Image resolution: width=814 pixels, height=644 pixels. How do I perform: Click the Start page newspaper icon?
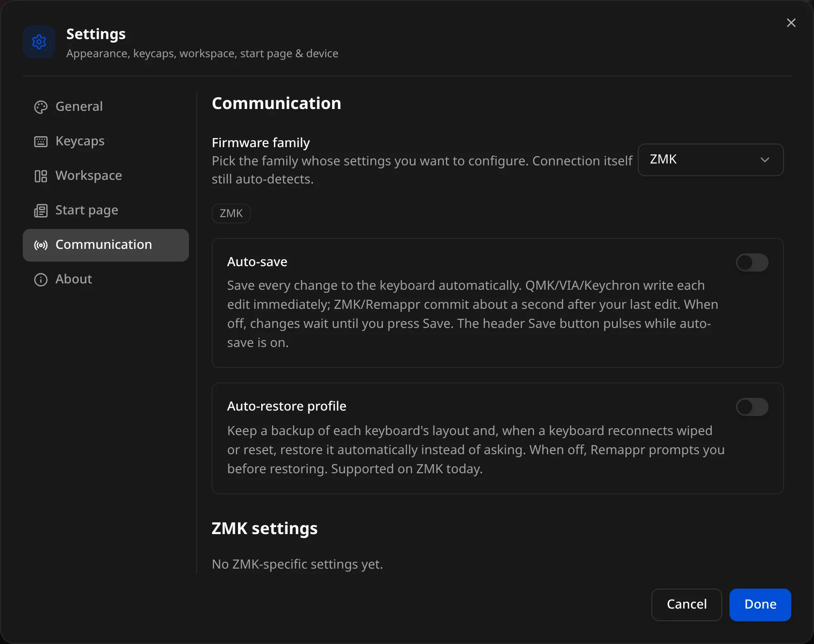[x=41, y=211]
